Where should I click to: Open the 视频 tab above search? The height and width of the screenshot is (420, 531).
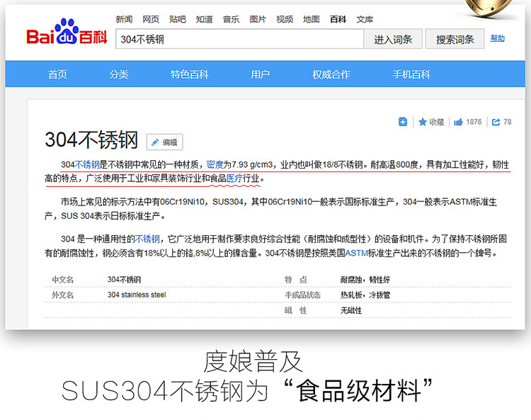pos(285,19)
